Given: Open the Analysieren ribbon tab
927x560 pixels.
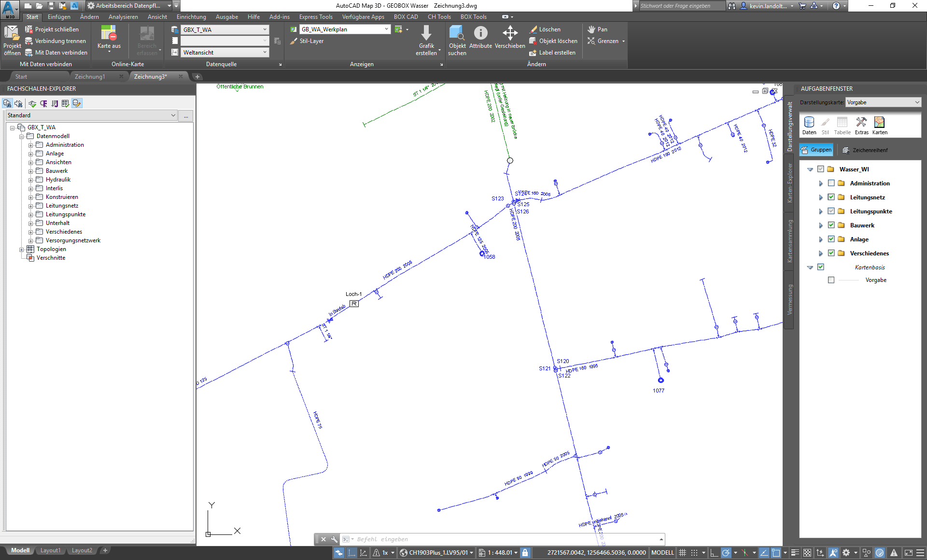Looking at the screenshot, I should tap(123, 17).
